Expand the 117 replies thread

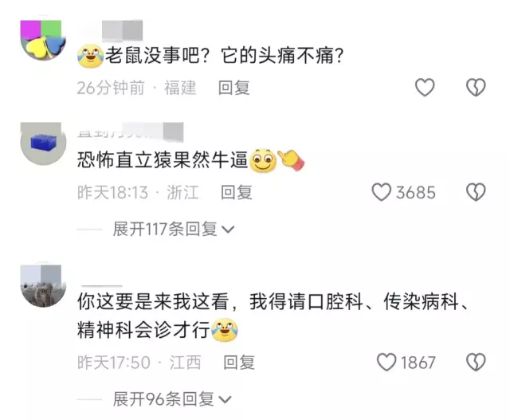(x=173, y=229)
